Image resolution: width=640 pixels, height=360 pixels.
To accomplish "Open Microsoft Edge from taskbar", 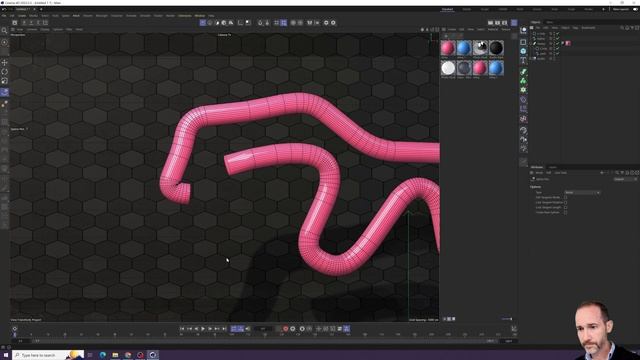I will (102, 355).
